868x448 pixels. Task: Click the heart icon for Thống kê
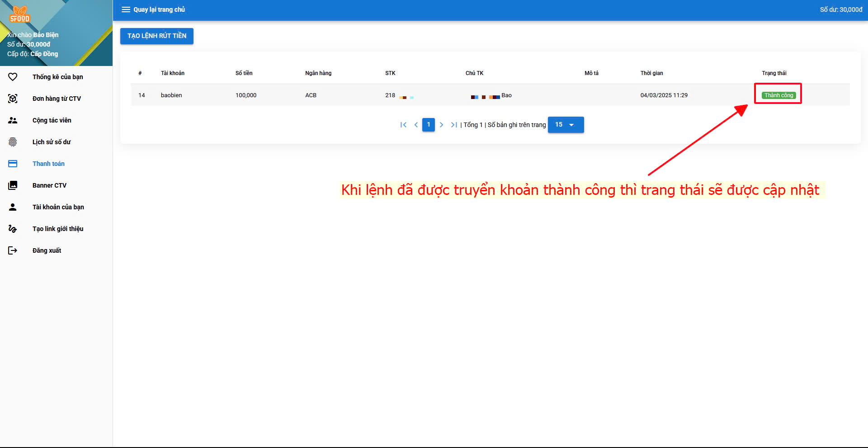coord(13,77)
